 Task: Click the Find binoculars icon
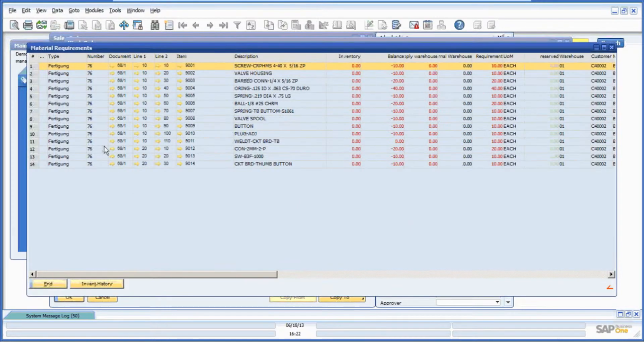[155, 25]
